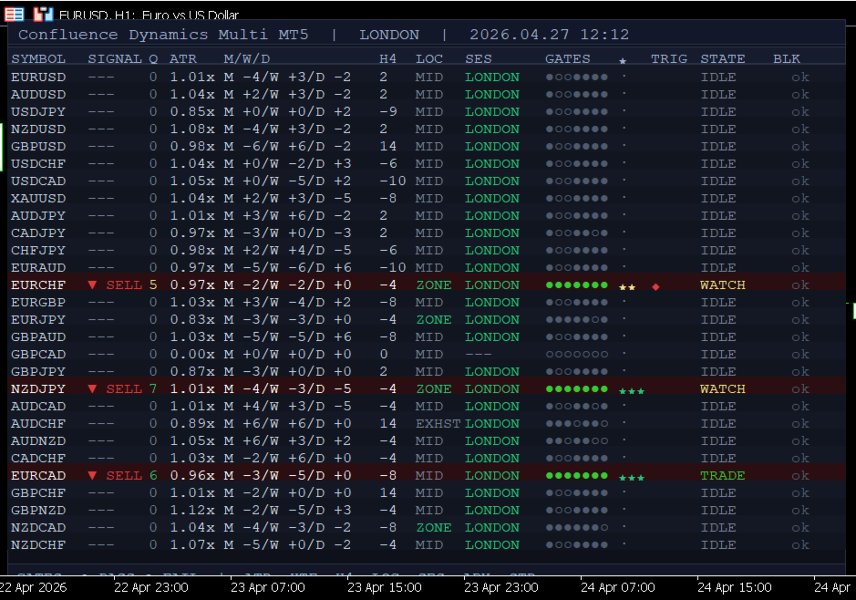Select the GBPCAD symbol
Viewport: 856px width, 600px height.
click(x=38, y=354)
